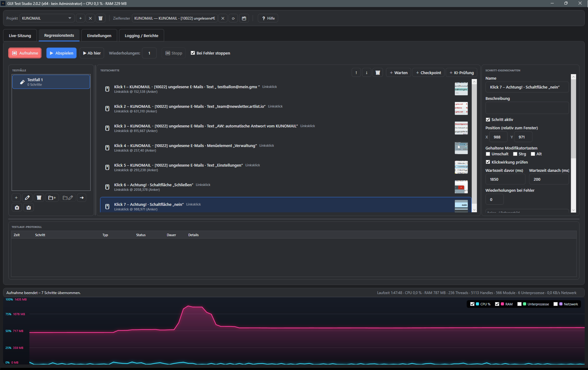Click the 'Ab hier' play button

92,53
